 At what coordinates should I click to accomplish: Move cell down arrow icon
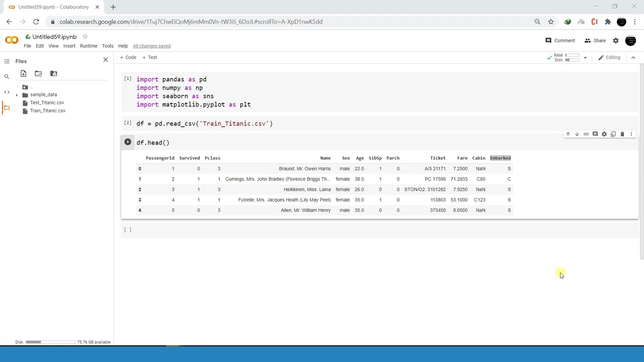click(x=577, y=134)
